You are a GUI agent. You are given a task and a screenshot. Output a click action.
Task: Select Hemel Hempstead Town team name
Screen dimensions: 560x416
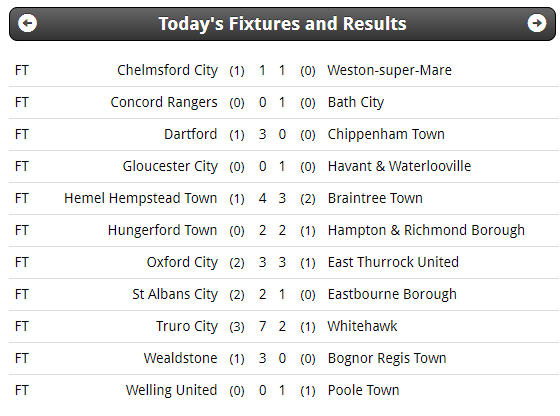tap(141, 199)
